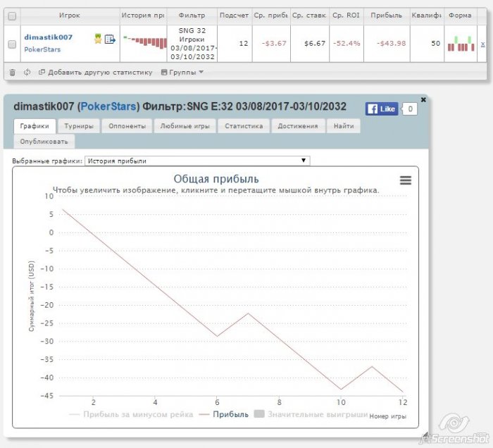Viewport: 493px width, 448px height.
Task: Switch to the Достижения tab
Action: [298, 126]
